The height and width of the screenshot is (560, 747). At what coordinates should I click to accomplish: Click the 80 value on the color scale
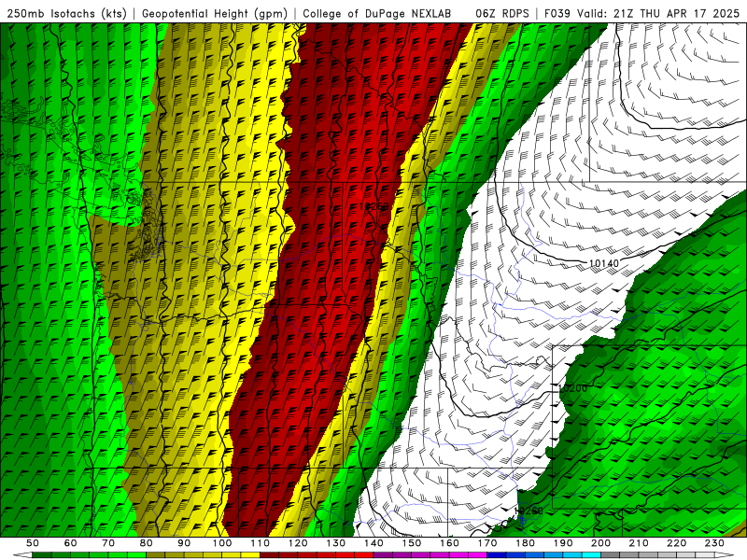(x=147, y=543)
